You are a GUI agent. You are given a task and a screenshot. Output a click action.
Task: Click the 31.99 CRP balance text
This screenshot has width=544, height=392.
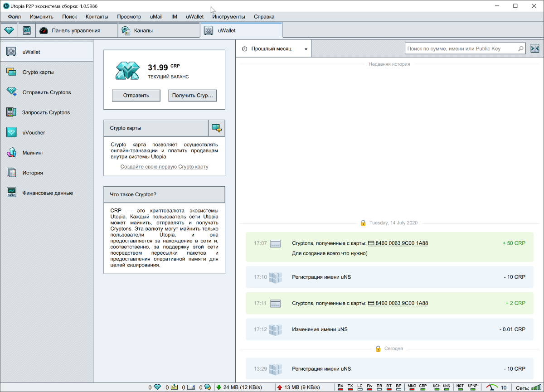tap(164, 67)
